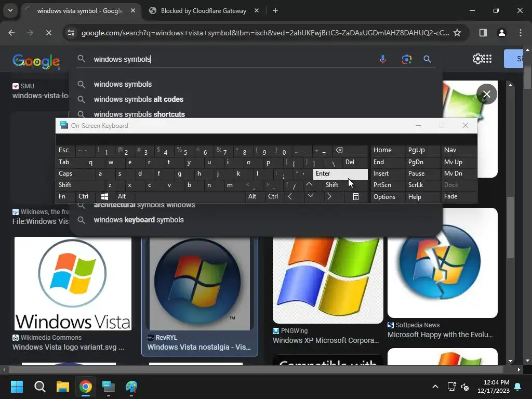The width and height of the screenshot is (532, 399).
Task: Close the image preview panel with the round X
Action: (x=486, y=94)
